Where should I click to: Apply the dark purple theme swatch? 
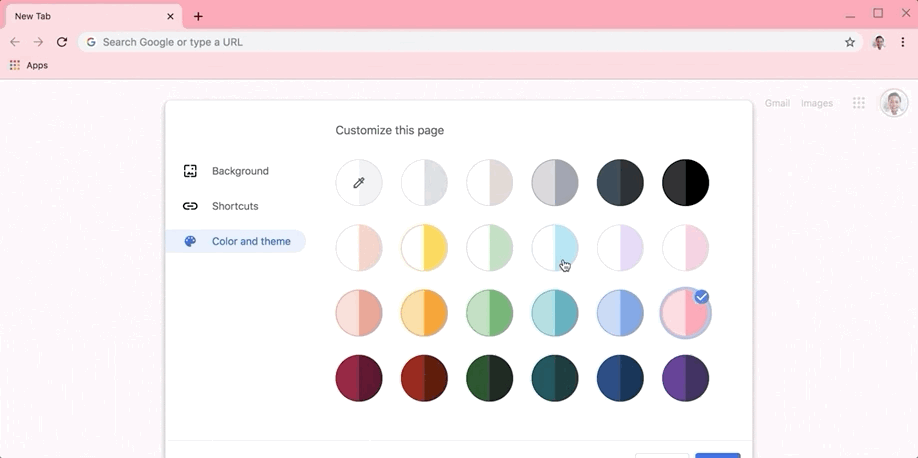pos(686,378)
